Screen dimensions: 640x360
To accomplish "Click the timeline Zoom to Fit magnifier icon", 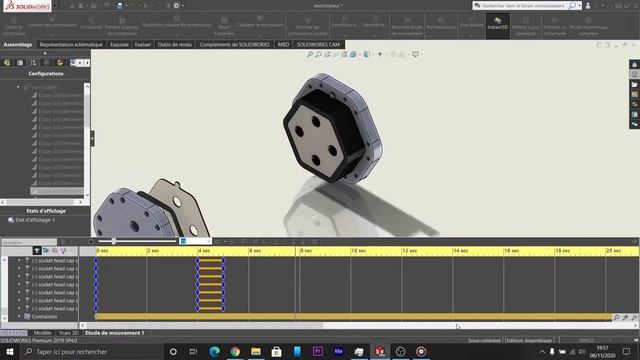I will 616,317.
